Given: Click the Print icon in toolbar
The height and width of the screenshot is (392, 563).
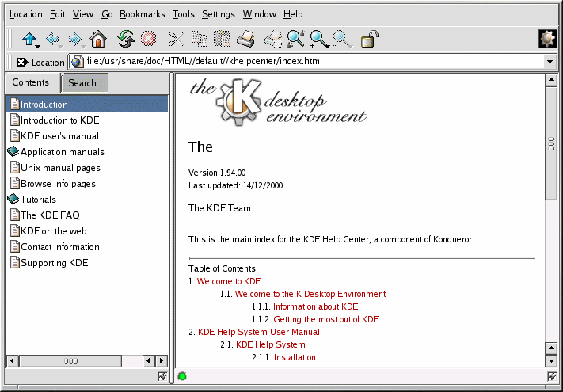Looking at the screenshot, I should 246,38.
